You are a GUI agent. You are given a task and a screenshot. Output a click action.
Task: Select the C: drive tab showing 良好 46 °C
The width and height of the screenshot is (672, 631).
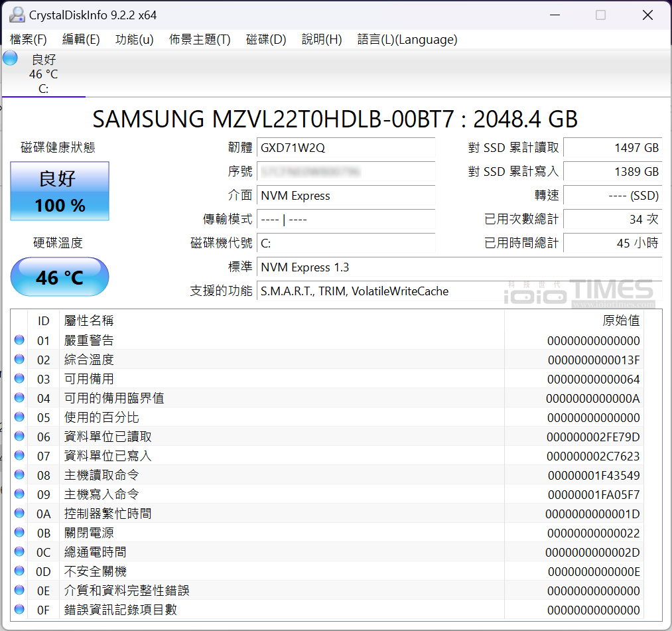coord(44,74)
